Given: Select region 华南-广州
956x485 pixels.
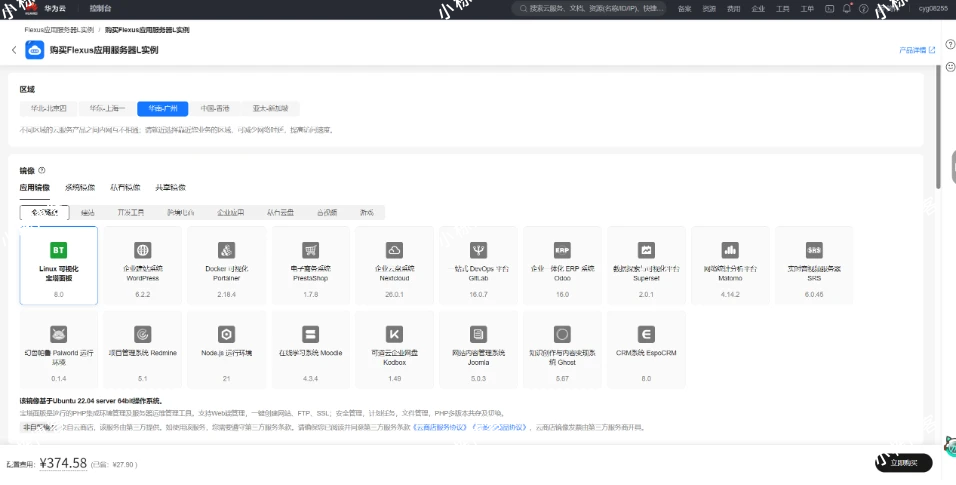Looking at the screenshot, I should [x=163, y=109].
